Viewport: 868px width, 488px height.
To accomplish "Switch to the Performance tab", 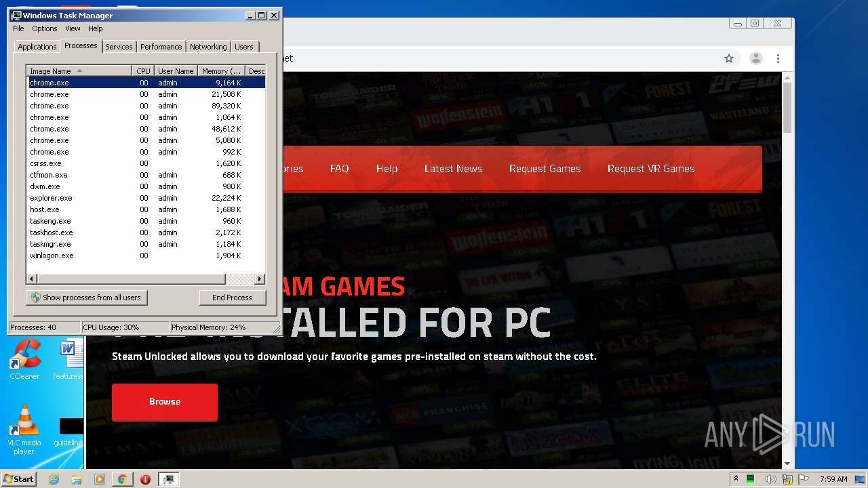I will pos(161,47).
